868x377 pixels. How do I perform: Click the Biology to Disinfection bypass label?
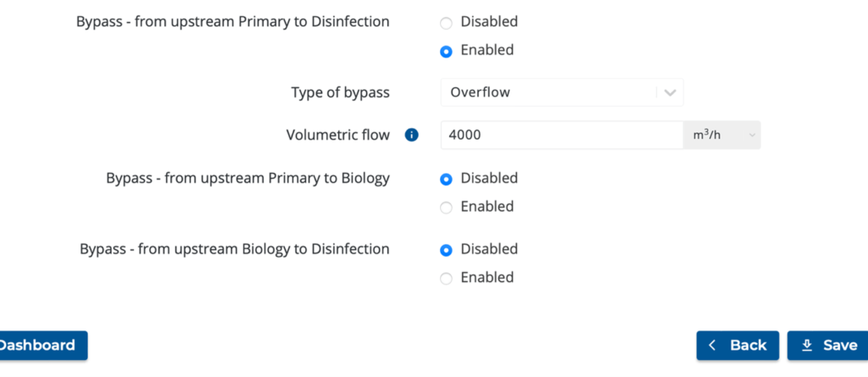click(235, 249)
